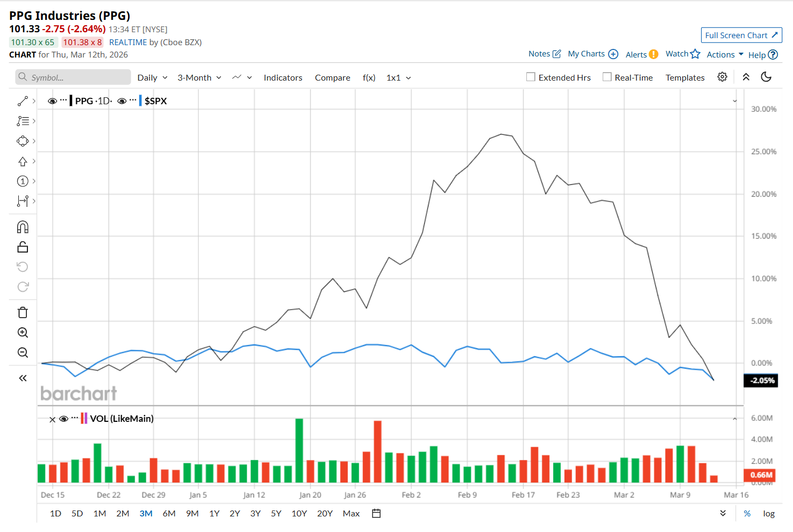Viewport: 793px width, 532px height.
Task: Click the $SPX blue color swatch
Action: [x=140, y=100]
